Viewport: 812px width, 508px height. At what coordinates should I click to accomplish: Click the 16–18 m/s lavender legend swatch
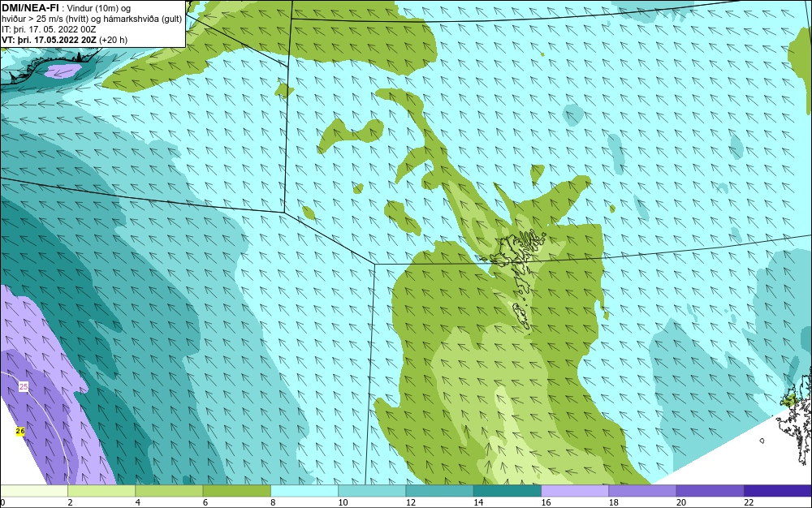pos(575,491)
